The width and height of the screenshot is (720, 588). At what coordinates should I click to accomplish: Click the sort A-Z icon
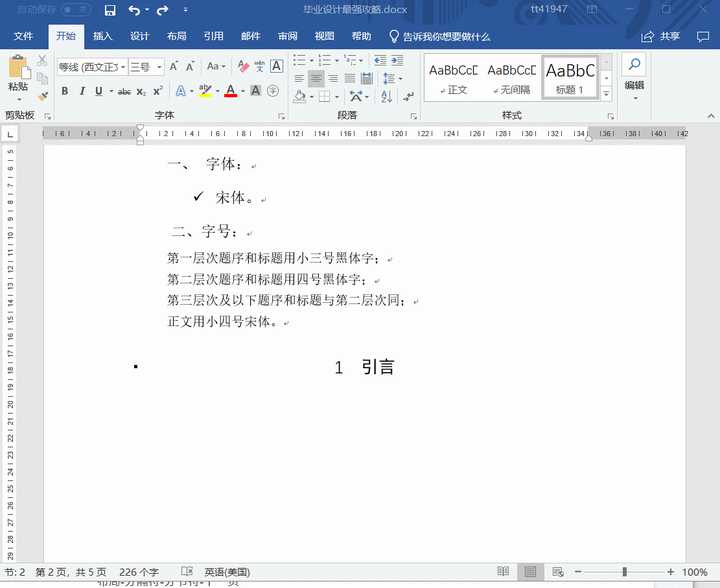[x=386, y=96]
